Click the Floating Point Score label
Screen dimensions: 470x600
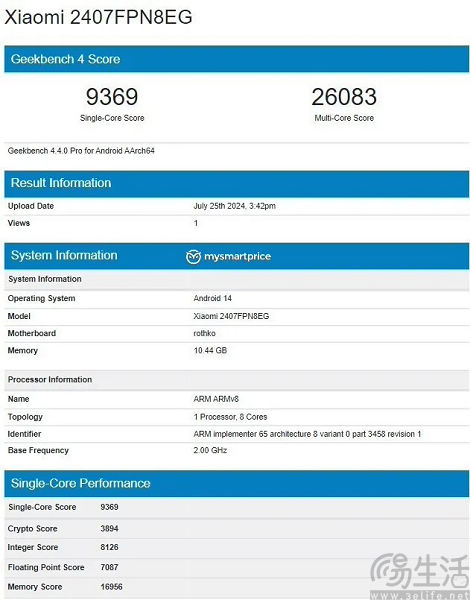pos(46,567)
